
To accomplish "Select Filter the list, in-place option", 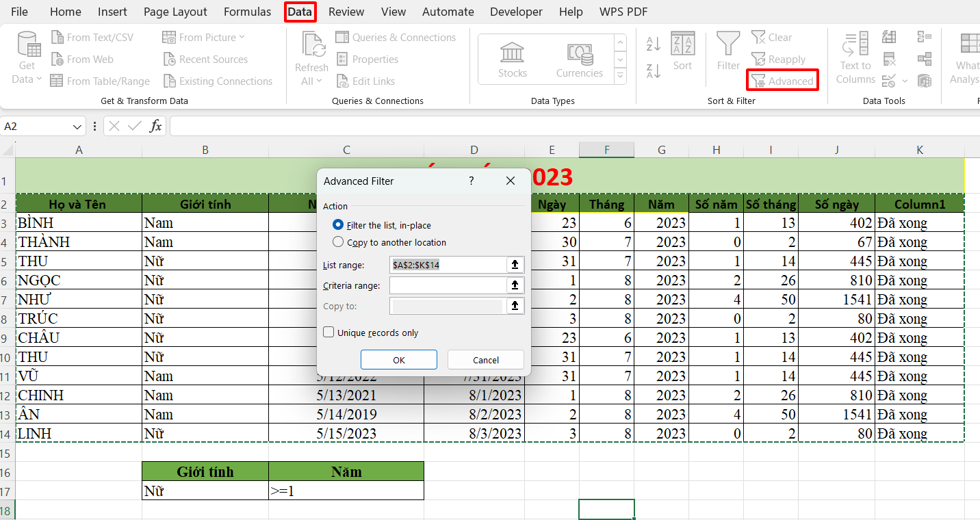I will click(x=337, y=225).
